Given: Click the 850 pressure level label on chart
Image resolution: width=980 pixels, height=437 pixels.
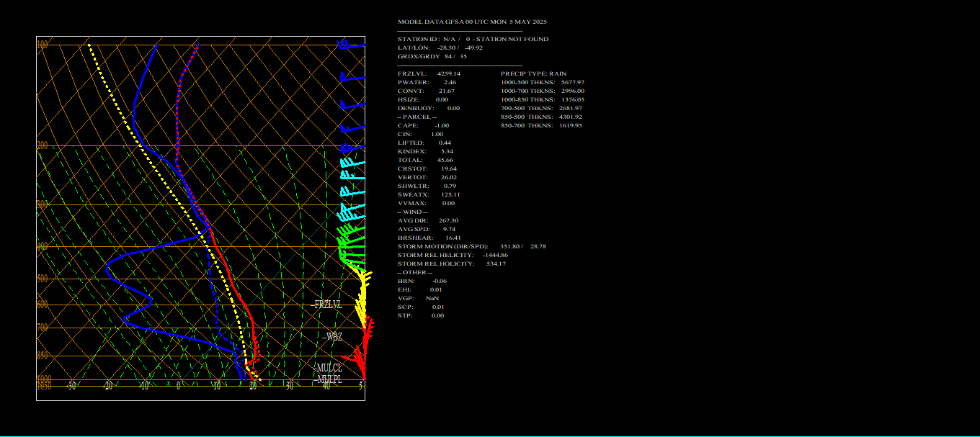Looking at the screenshot, I should click(x=42, y=355).
